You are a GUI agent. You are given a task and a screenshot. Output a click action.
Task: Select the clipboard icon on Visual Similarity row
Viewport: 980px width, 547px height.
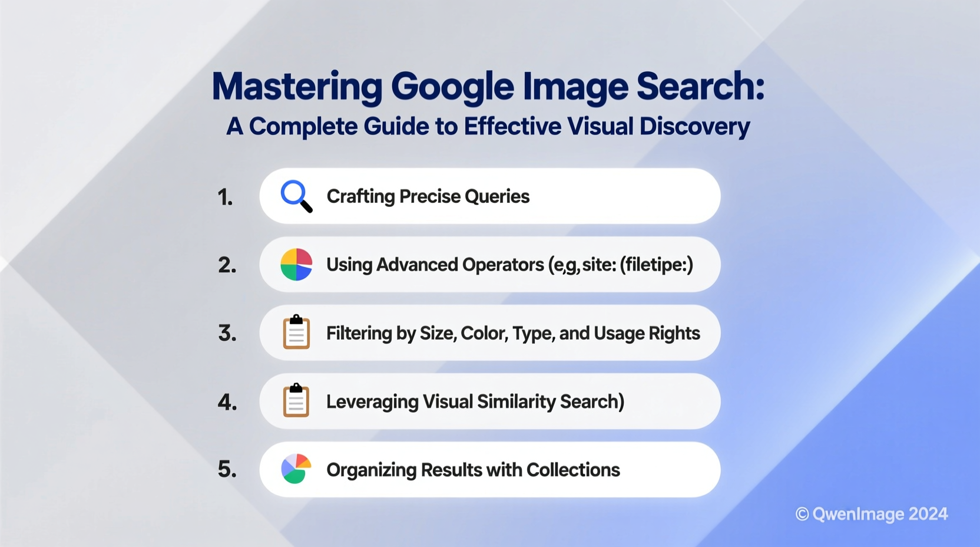coord(297,401)
